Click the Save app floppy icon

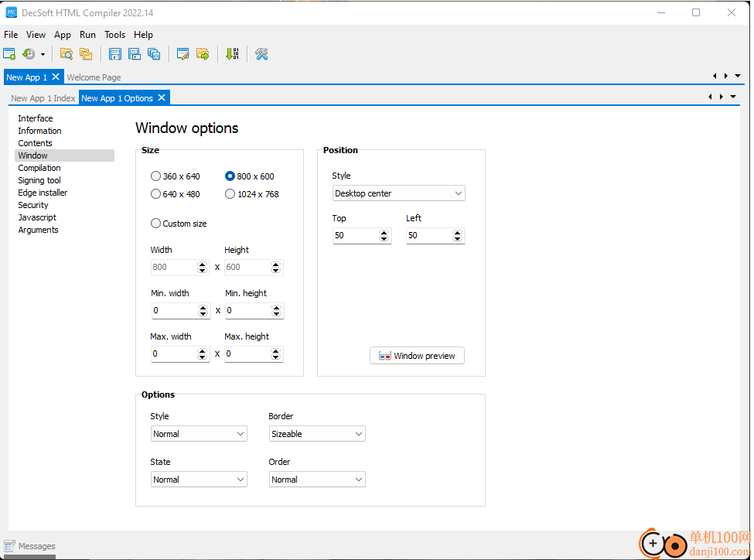115,54
